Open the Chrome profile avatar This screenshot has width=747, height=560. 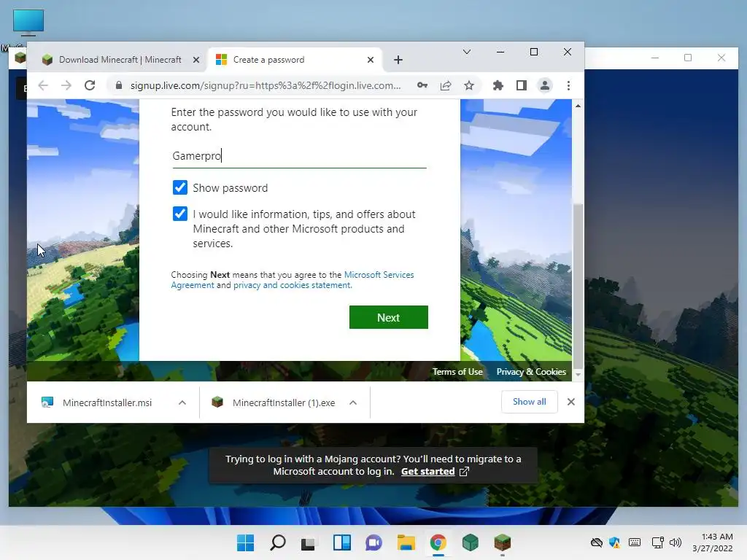tap(544, 86)
